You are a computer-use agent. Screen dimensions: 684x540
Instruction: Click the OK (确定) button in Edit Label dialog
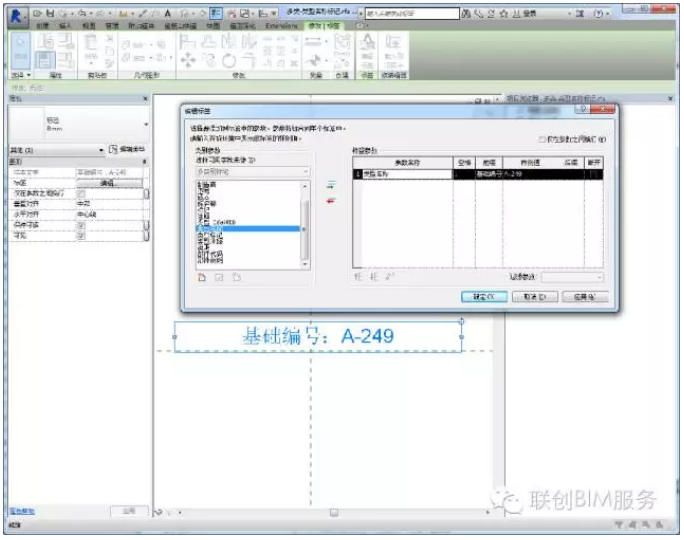point(484,297)
